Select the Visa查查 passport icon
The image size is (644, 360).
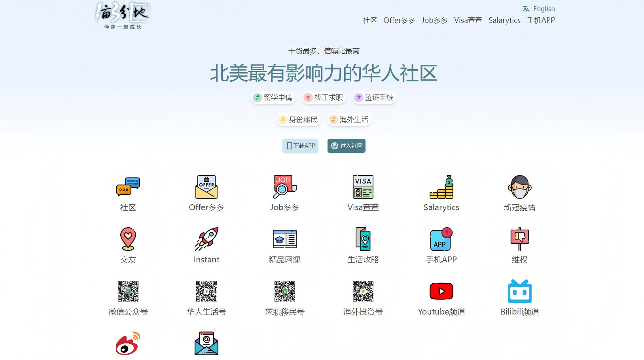[x=363, y=187]
